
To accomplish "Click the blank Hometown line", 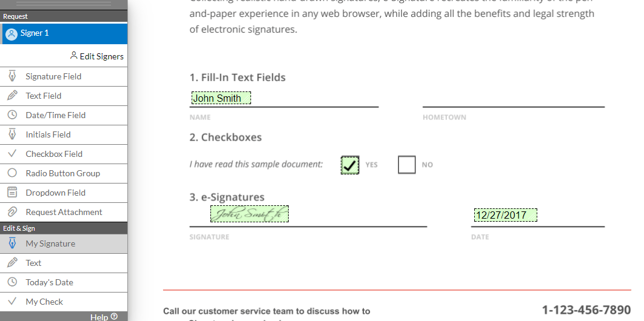I will [514, 99].
